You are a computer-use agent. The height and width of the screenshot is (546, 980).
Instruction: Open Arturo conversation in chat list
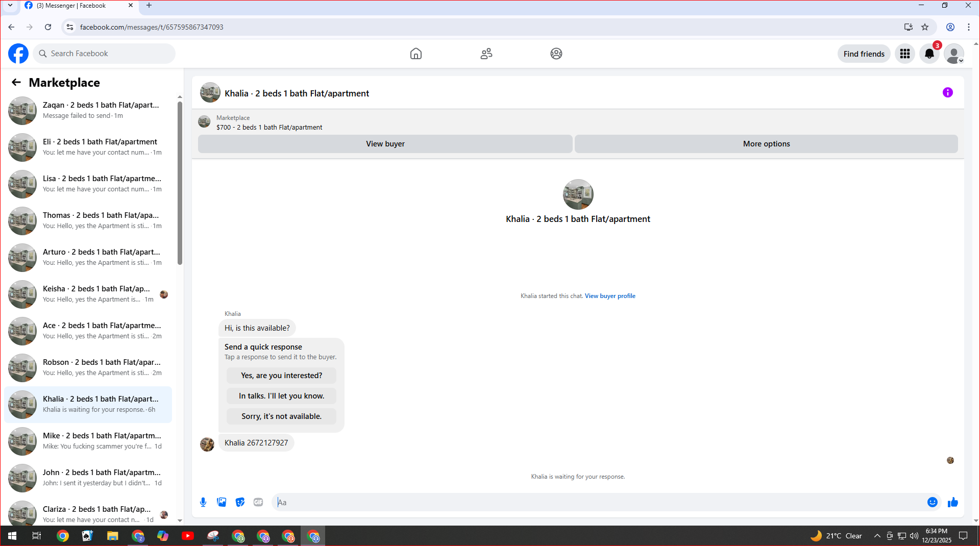88,257
